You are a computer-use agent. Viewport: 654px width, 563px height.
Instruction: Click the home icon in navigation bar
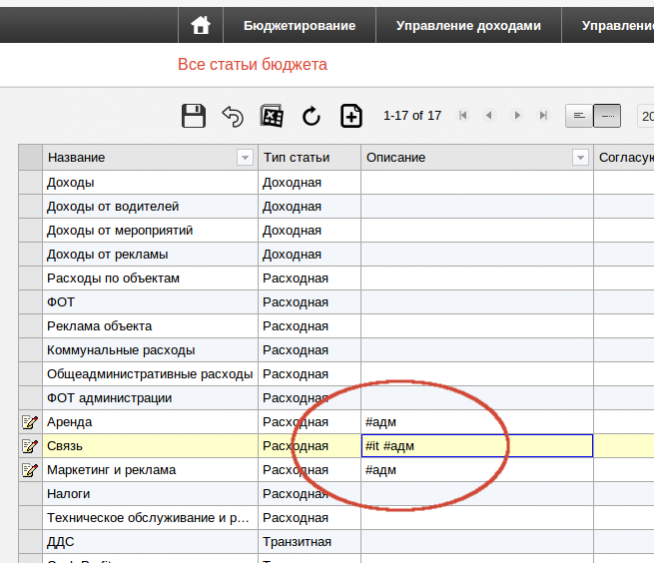(200, 26)
